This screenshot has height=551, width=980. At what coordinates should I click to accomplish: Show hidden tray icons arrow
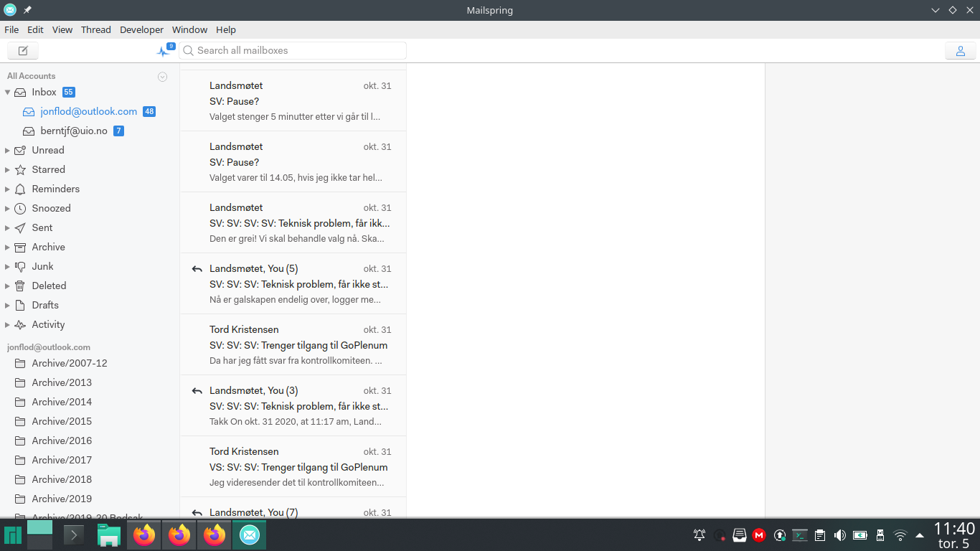[920, 535]
